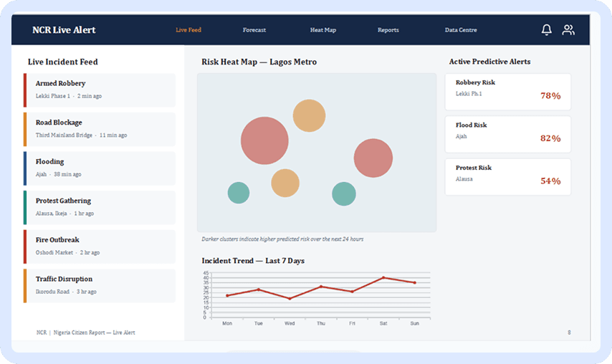Click the Thu data point on trend chart
612x364 pixels.
pyautogui.click(x=321, y=287)
